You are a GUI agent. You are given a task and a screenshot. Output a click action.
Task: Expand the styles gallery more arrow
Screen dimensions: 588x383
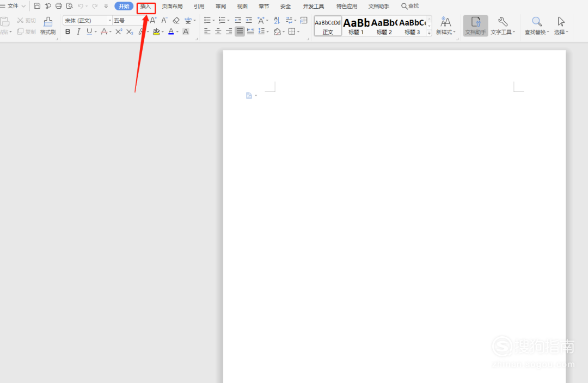pos(430,33)
